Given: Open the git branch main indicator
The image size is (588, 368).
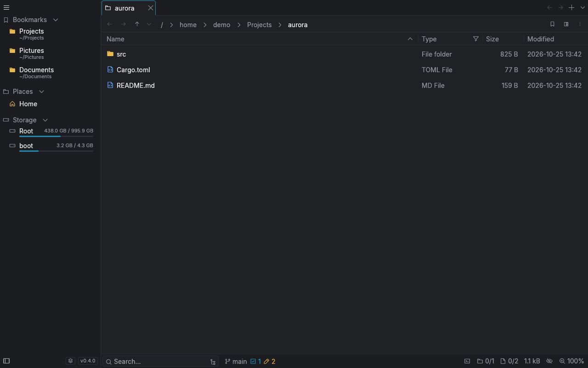Looking at the screenshot, I should (x=236, y=362).
